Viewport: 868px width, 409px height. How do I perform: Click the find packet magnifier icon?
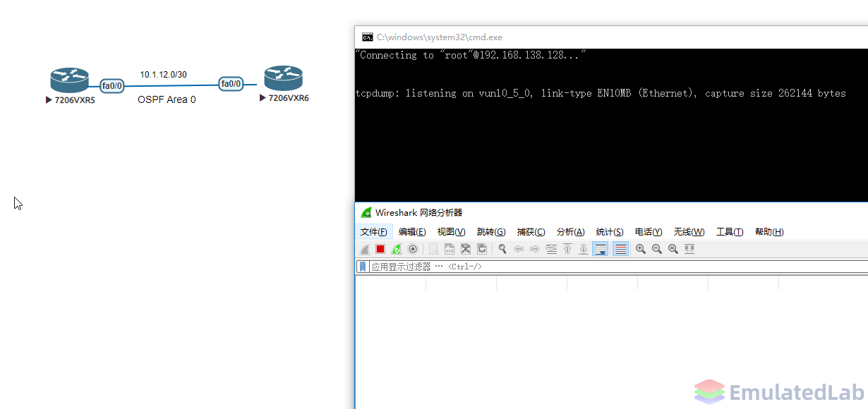coord(502,249)
